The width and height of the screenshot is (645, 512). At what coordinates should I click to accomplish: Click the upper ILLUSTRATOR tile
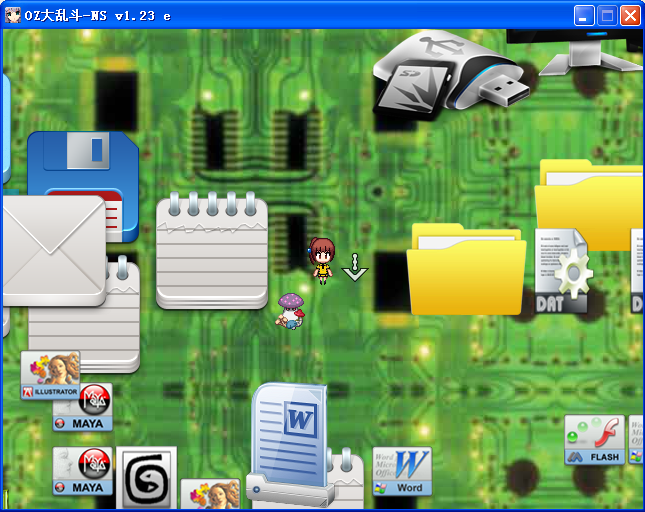coord(50,375)
